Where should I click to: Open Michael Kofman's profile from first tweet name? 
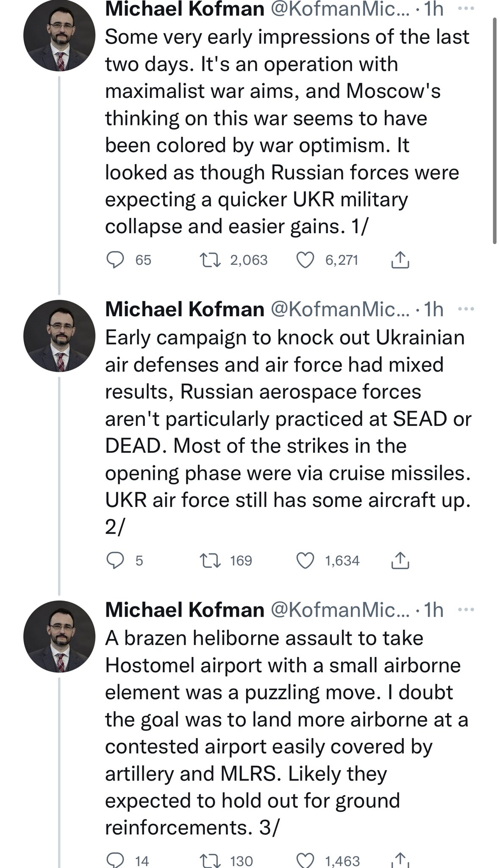click(185, 8)
